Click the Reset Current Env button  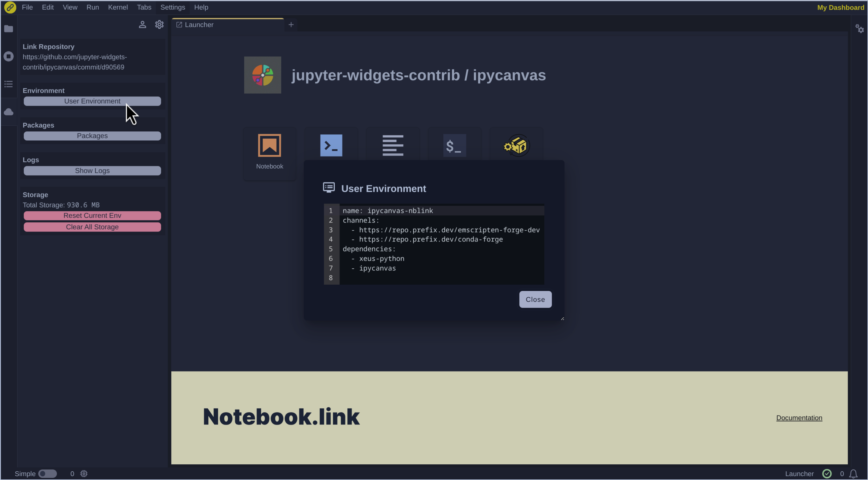coord(92,215)
